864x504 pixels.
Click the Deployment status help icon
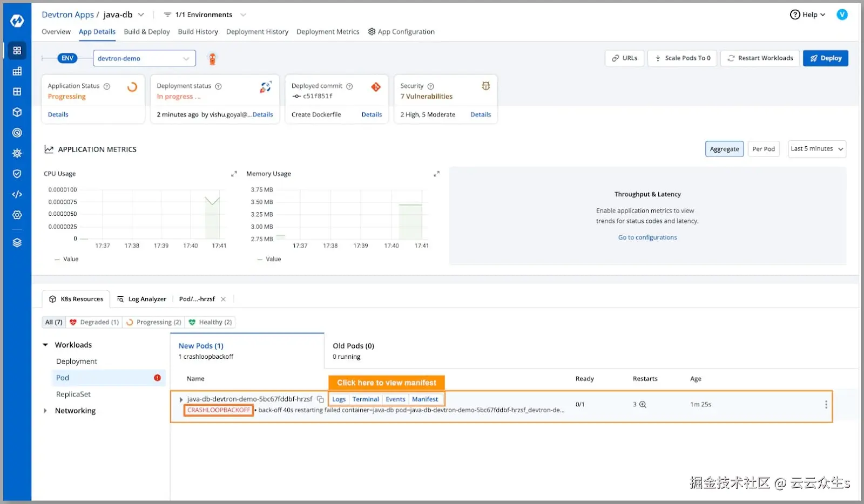pyautogui.click(x=219, y=86)
